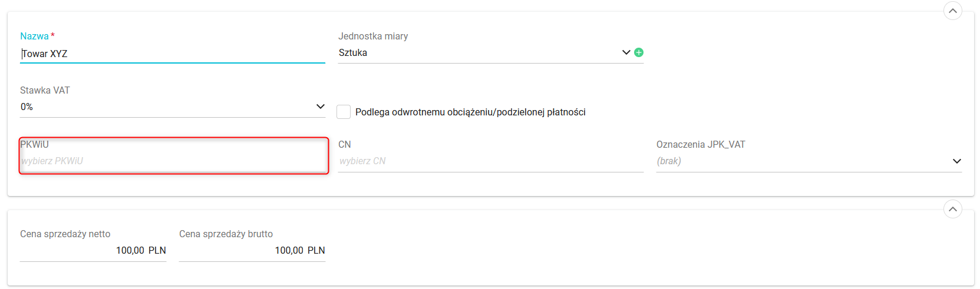This screenshot has height=289, width=980.
Task: Open the Jednostka miary dropdown arrow
Action: 626,52
